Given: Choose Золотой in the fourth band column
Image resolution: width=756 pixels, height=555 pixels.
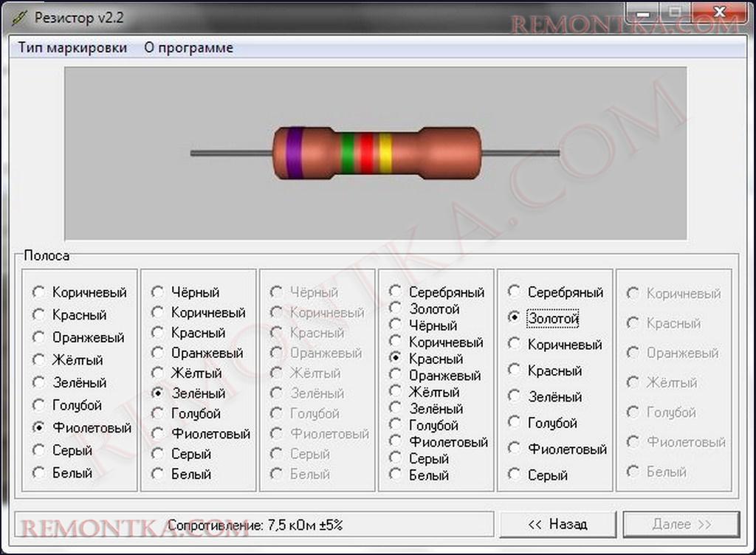Looking at the screenshot, I should click(x=396, y=308).
